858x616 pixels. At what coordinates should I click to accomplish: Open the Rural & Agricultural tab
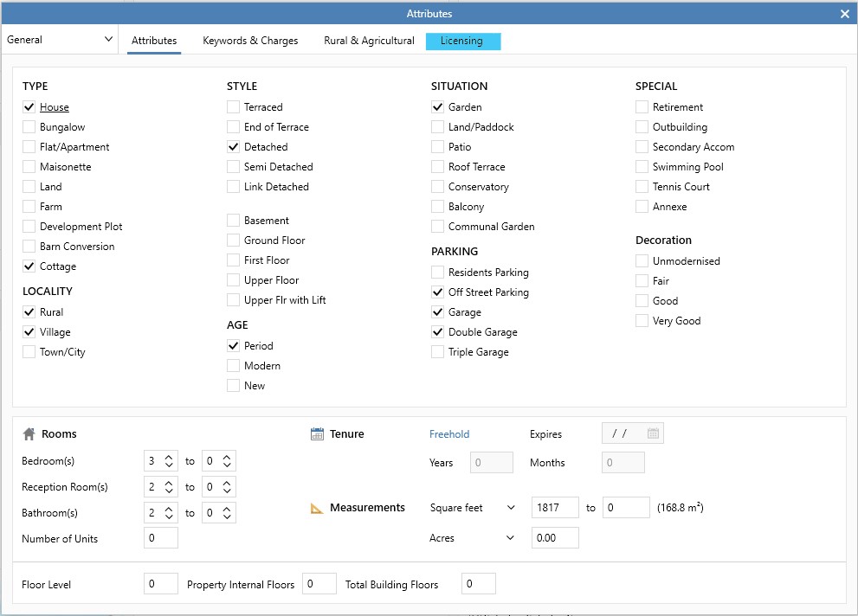tap(369, 41)
